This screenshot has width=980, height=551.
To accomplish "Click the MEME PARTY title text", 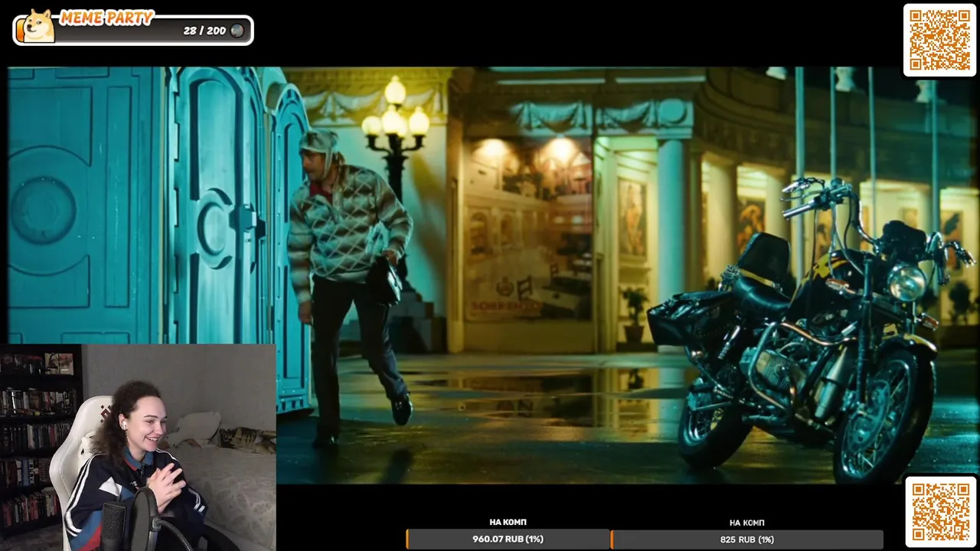I will 106,18.
